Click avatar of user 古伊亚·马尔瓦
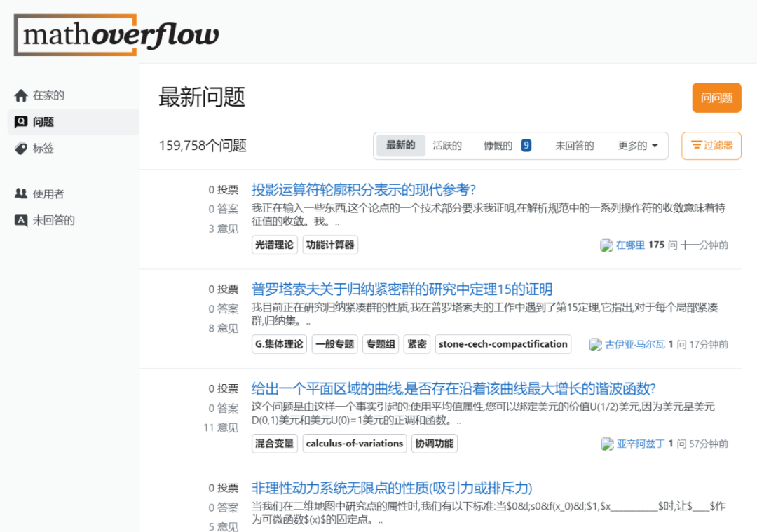Viewport: 757px width, 532px height. (x=595, y=345)
